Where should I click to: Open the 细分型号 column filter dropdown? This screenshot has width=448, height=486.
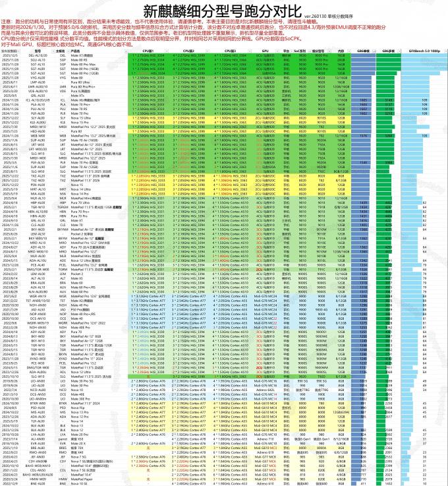coord(329,51)
